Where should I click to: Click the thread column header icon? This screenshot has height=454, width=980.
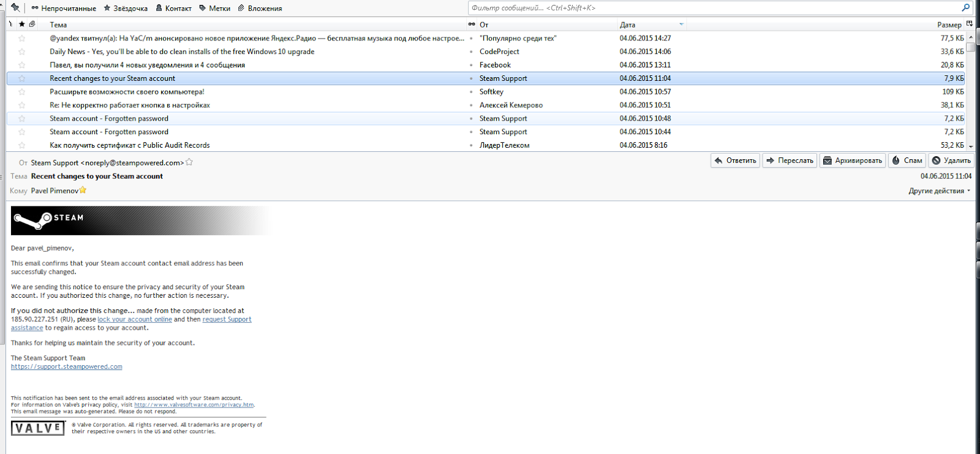(11, 25)
